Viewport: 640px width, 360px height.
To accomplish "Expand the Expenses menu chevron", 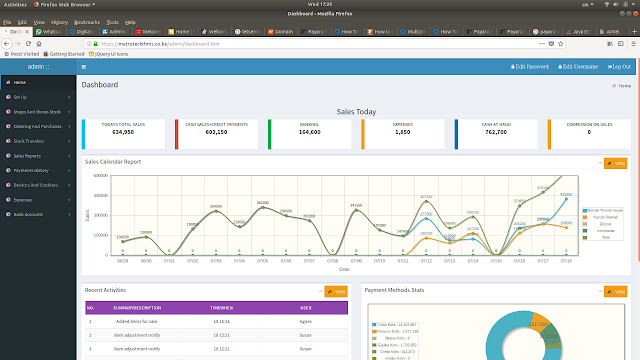I will click(x=69, y=200).
